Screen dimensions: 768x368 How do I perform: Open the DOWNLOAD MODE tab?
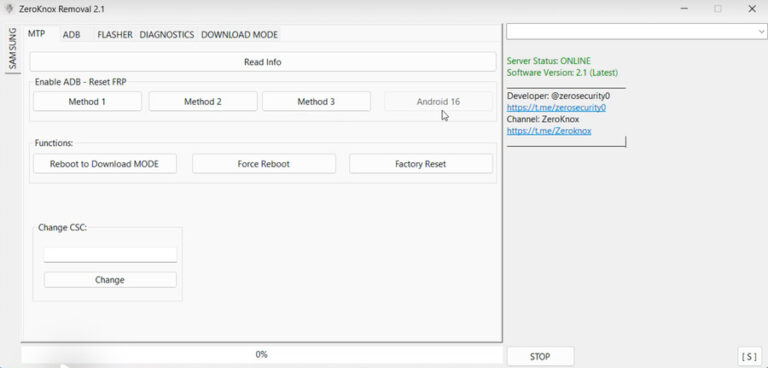click(x=240, y=35)
